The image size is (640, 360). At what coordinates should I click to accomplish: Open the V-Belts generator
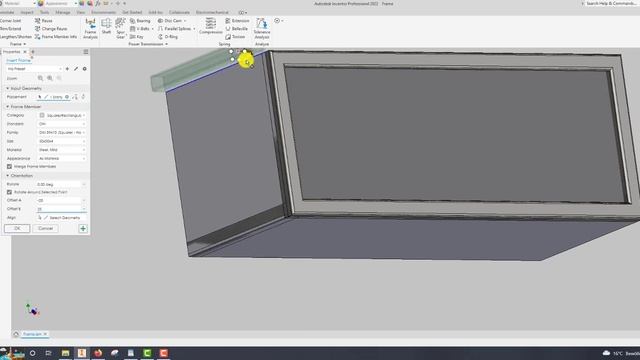click(x=140, y=29)
